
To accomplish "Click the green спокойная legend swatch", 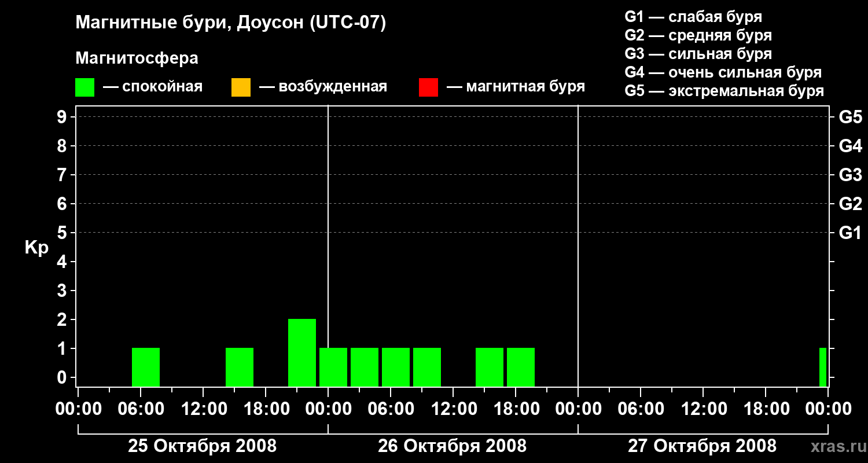I will point(84,87).
